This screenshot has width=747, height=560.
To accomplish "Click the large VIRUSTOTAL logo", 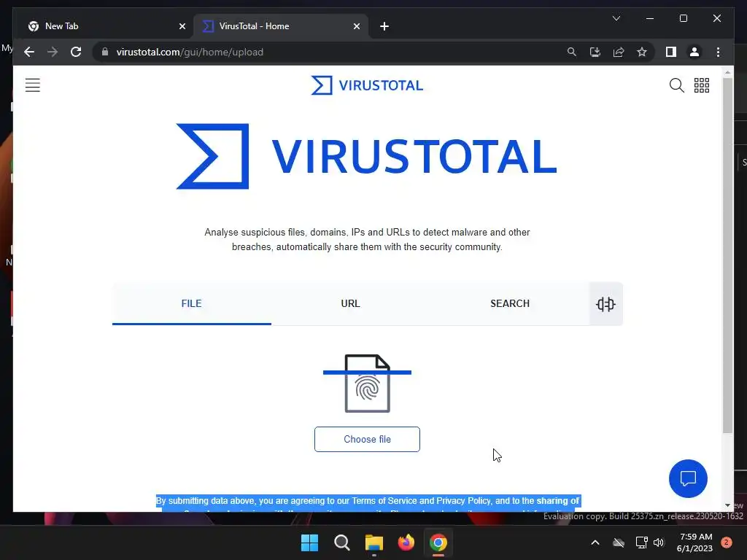I will coord(366,156).
